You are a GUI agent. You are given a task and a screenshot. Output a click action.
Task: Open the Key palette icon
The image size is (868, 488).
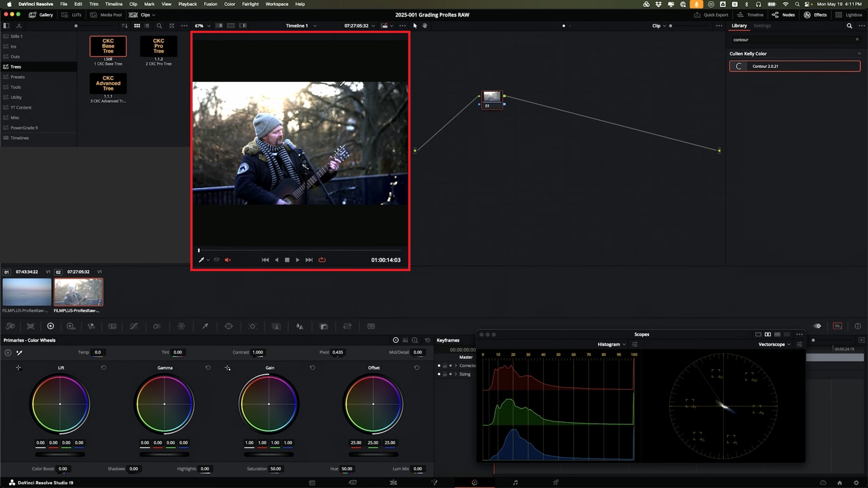point(324,326)
